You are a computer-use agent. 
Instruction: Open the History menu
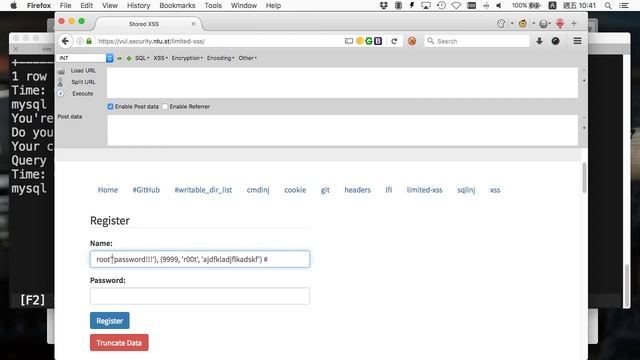point(138,5)
